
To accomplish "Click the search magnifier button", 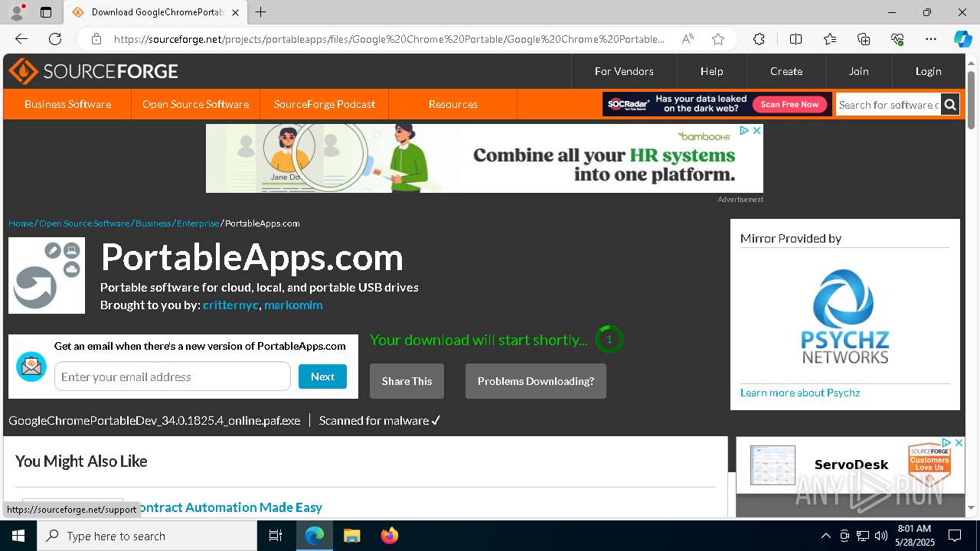I will 950,104.
